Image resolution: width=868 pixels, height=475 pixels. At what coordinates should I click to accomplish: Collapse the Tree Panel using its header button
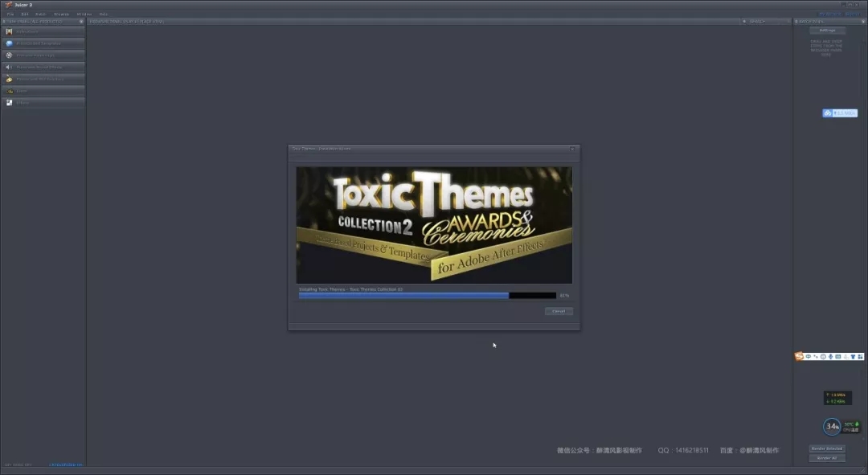tap(81, 22)
